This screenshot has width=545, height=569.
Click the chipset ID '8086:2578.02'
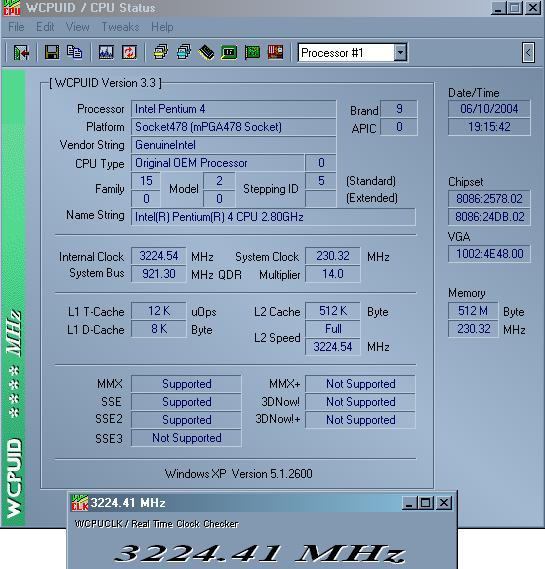point(489,199)
